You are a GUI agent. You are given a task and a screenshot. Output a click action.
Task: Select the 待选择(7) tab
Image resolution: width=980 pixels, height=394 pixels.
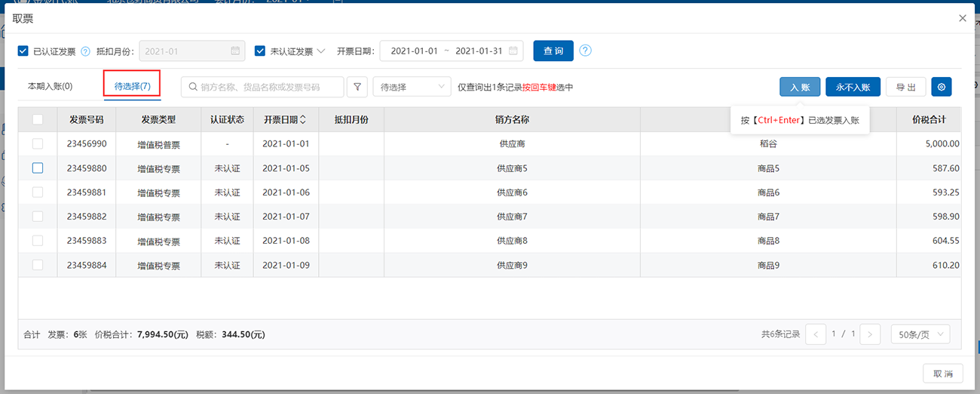(132, 86)
